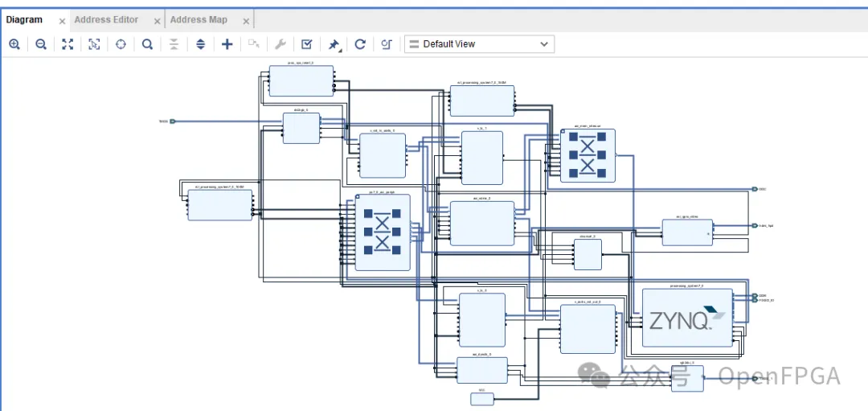Switch to the Address Editor tab

click(106, 20)
